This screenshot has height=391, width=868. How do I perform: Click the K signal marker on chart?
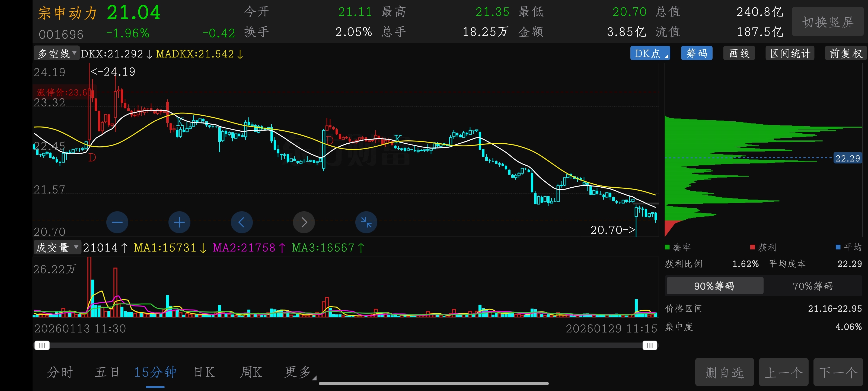[180, 122]
